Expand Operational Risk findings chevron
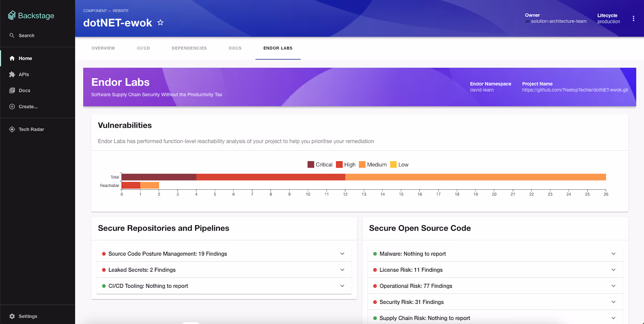644x324 pixels. coord(613,286)
